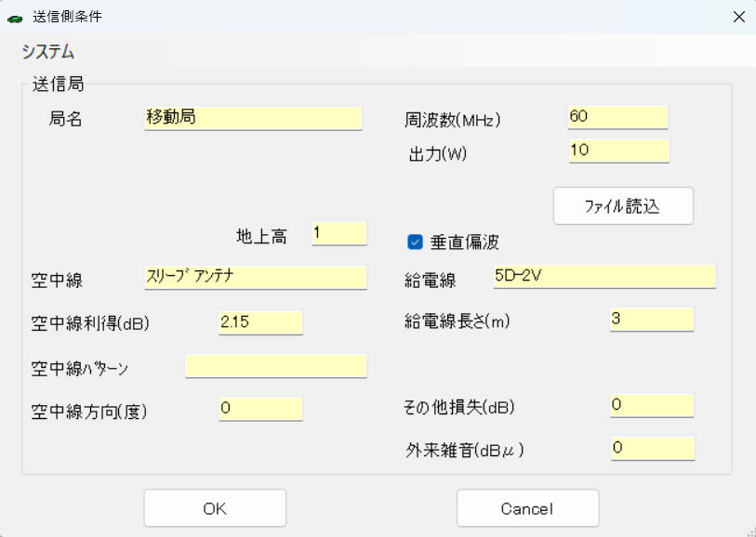Select the empty 空中線パターン field
This screenshot has height=537, width=756.
(276, 366)
